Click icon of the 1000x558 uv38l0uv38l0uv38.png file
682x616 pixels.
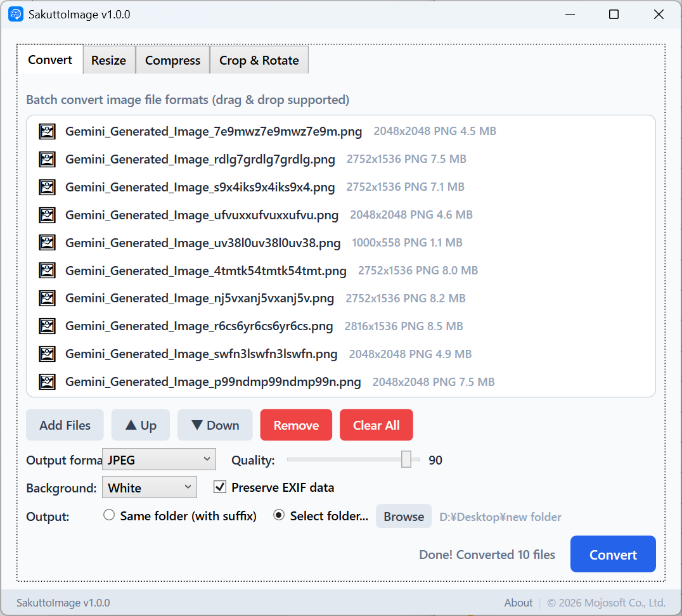click(47, 243)
